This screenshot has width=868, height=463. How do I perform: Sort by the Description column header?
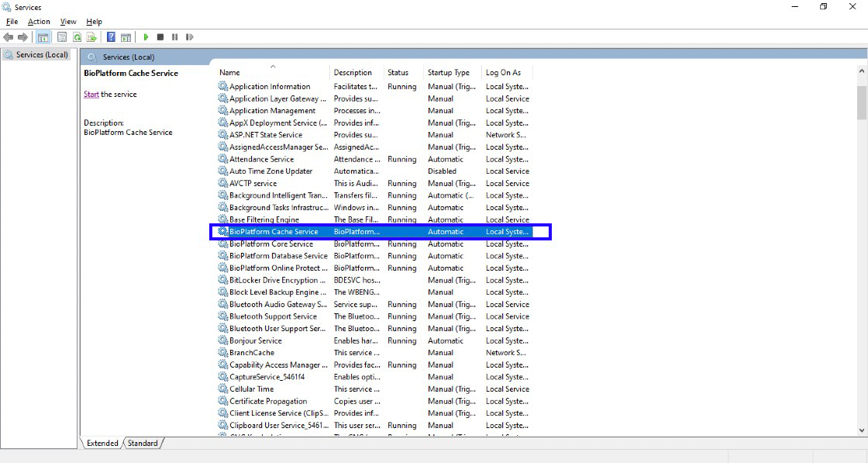357,73
